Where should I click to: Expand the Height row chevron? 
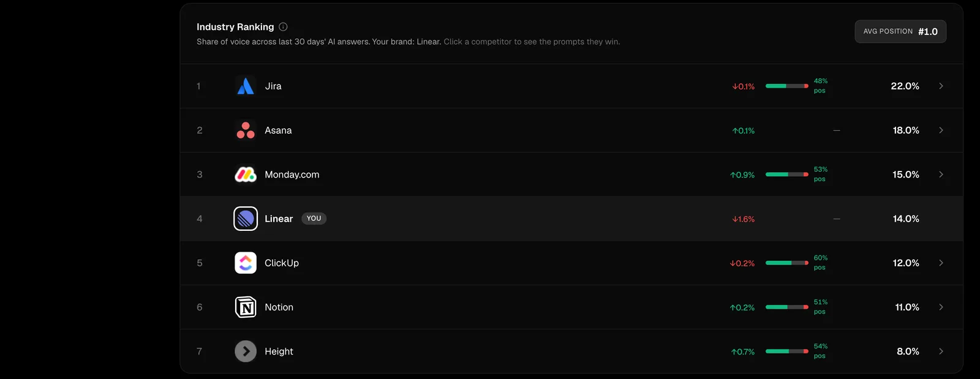[x=941, y=351]
